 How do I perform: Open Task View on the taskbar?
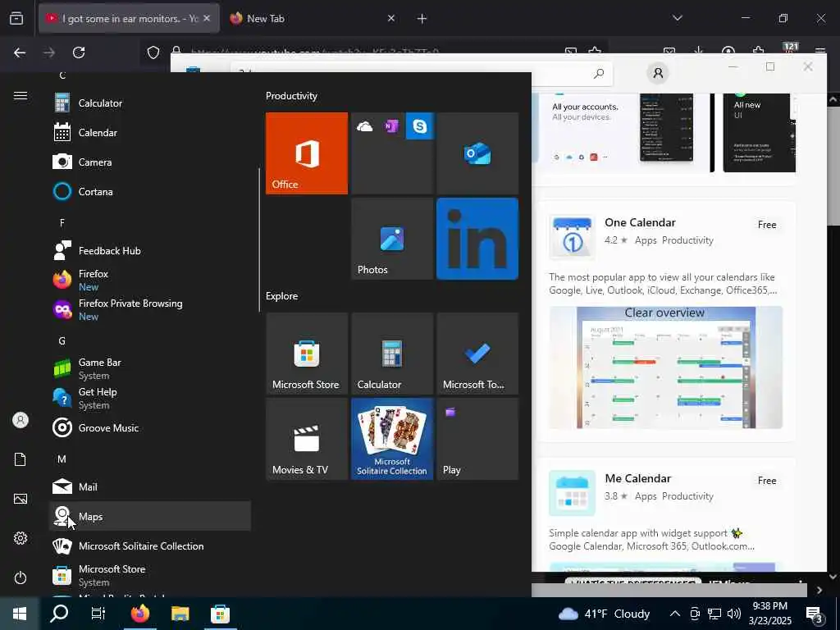coord(98,614)
